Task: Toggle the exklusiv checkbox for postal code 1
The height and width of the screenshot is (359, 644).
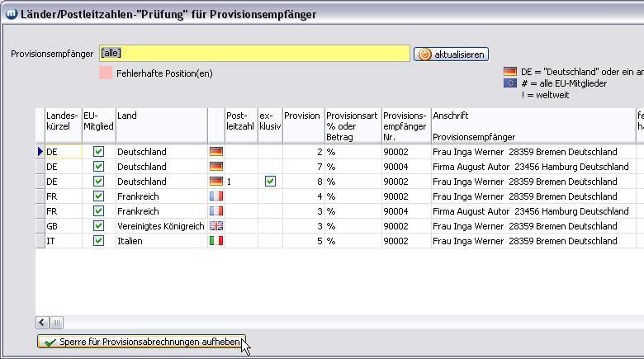Action: coord(270,182)
